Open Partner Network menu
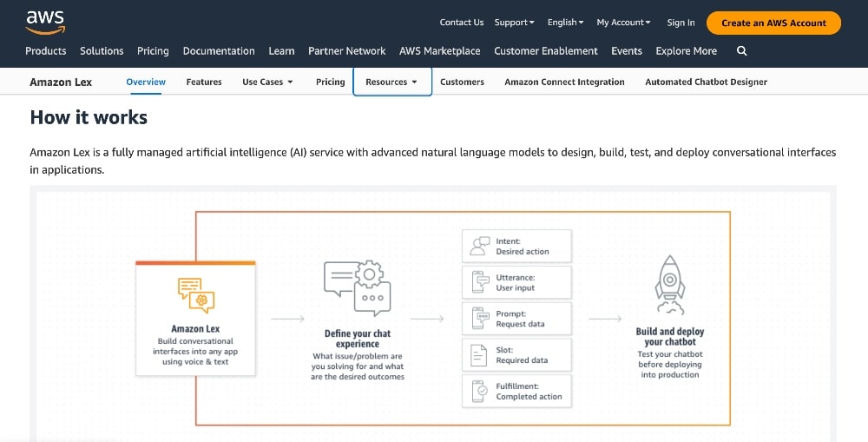Image resolution: width=868 pixels, height=442 pixels. (346, 51)
